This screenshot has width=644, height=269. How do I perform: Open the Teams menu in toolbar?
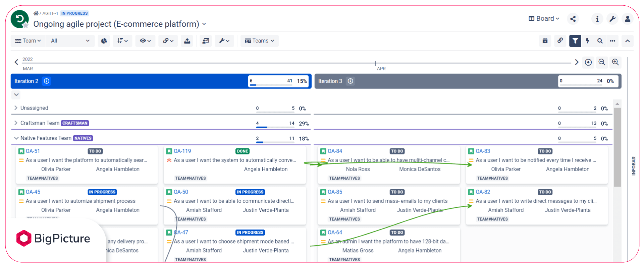pos(260,41)
